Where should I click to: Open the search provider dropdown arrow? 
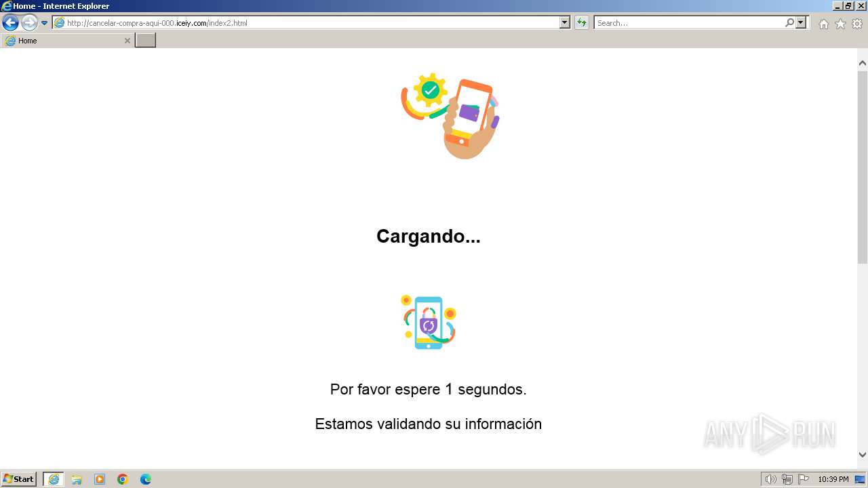click(802, 23)
